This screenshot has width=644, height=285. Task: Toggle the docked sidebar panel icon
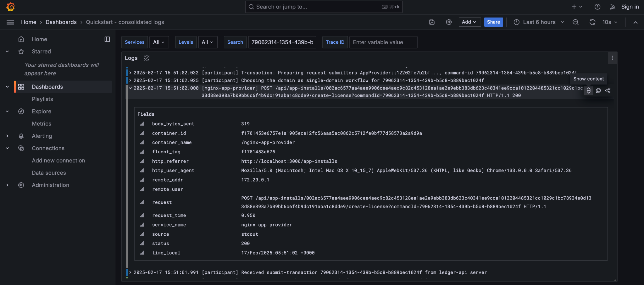click(107, 39)
